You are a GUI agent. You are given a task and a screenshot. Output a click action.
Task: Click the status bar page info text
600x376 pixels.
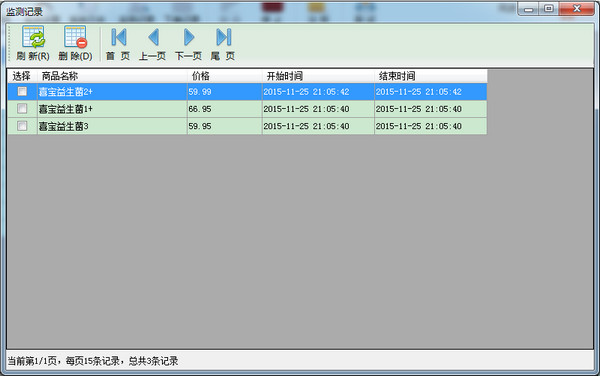(93, 361)
